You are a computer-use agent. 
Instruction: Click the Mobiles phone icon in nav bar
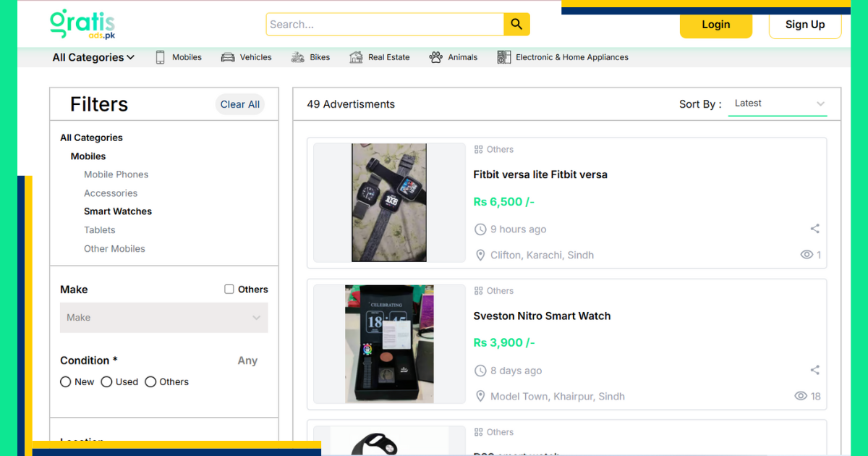click(x=161, y=57)
